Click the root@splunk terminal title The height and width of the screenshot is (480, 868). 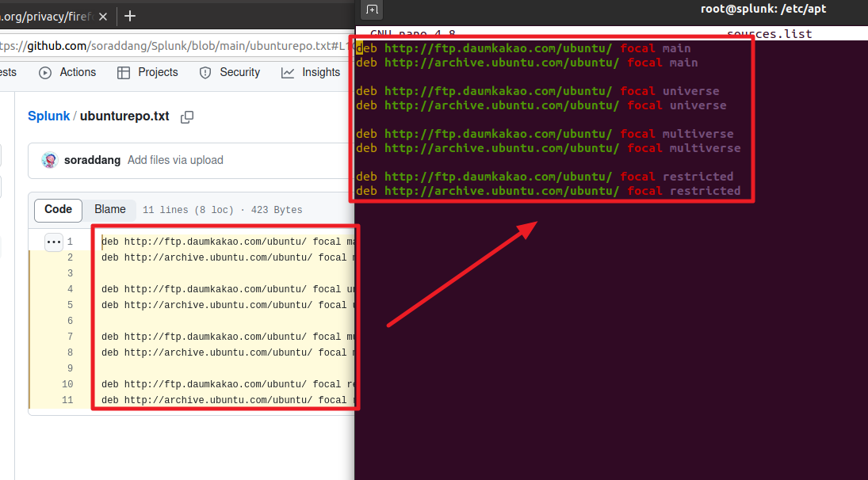763,9
